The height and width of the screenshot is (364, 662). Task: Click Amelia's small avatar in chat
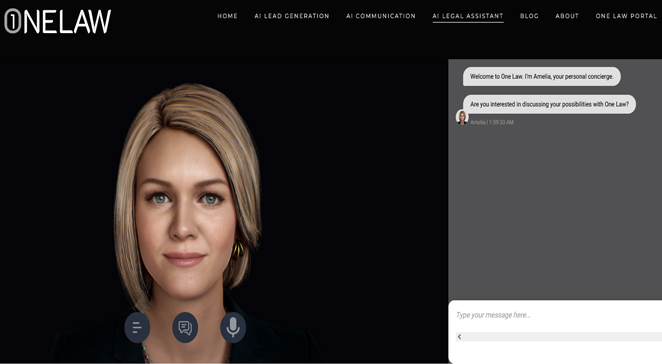pos(462,117)
